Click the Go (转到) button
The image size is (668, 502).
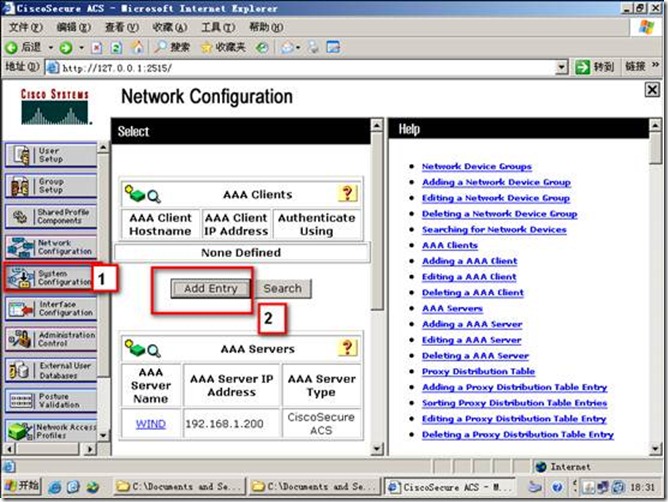point(594,67)
